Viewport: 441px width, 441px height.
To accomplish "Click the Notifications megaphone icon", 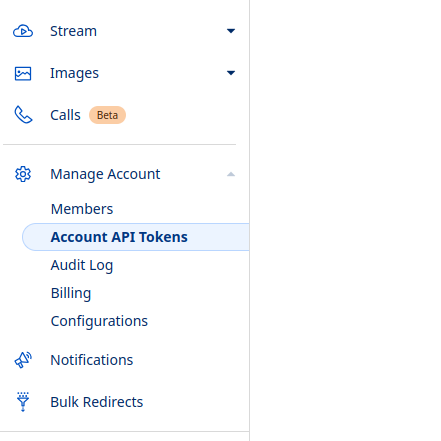I will (23, 360).
